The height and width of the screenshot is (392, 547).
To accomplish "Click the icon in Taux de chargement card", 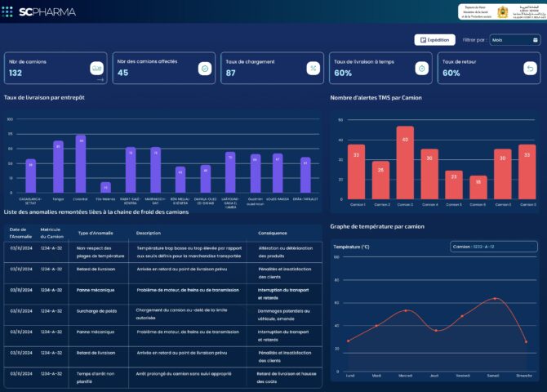I will click(x=313, y=69).
